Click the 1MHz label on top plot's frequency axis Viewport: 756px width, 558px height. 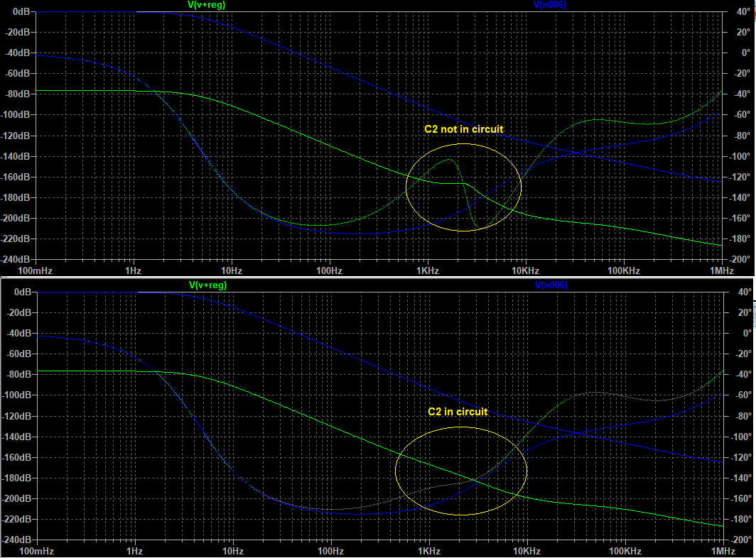722,270
